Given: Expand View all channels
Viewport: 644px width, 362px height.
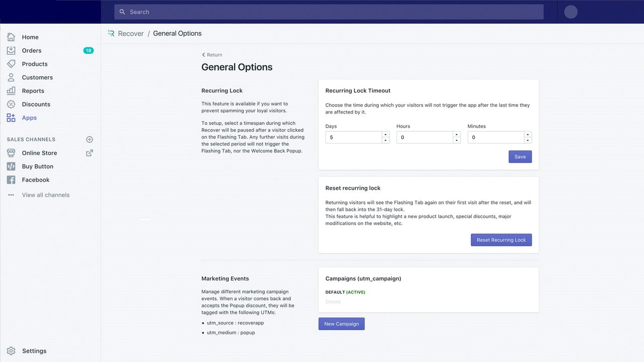Looking at the screenshot, I should tap(46, 195).
